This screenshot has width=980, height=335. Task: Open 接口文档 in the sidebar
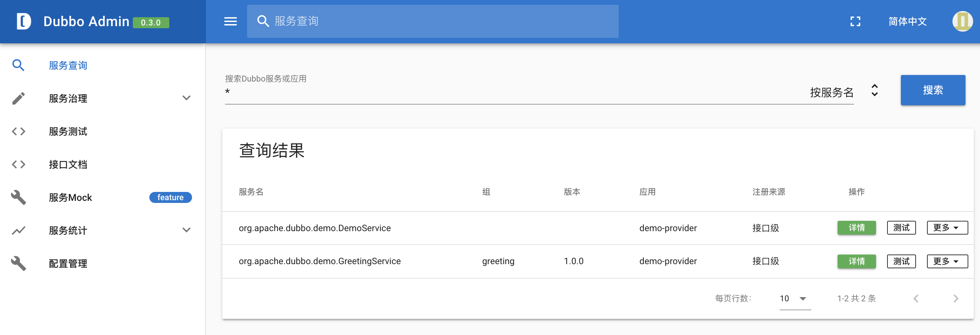pos(68,165)
